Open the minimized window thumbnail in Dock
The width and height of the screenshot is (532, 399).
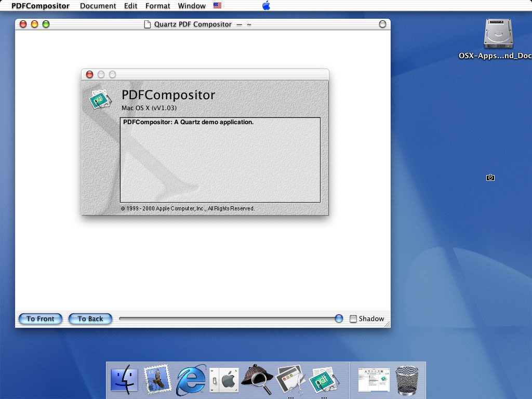click(x=374, y=380)
